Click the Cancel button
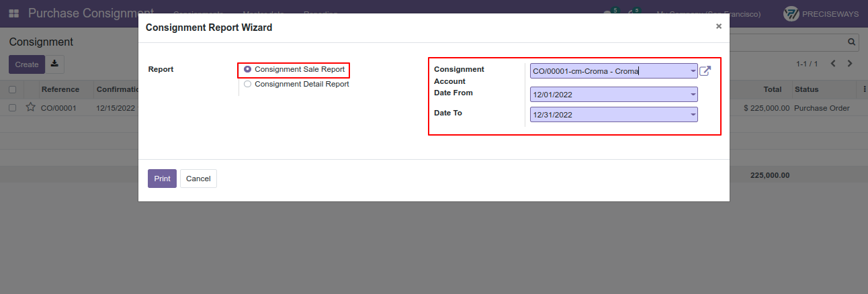 pos(198,179)
